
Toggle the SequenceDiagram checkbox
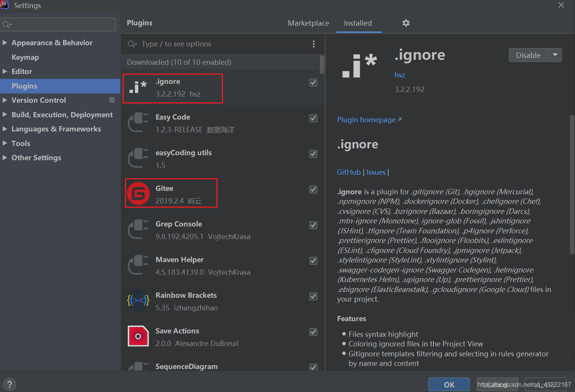pyautogui.click(x=313, y=367)
